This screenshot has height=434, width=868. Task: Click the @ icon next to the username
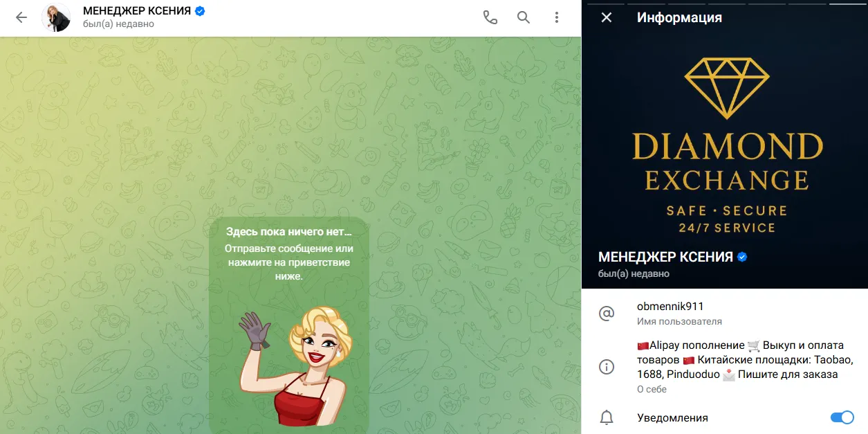607,314
